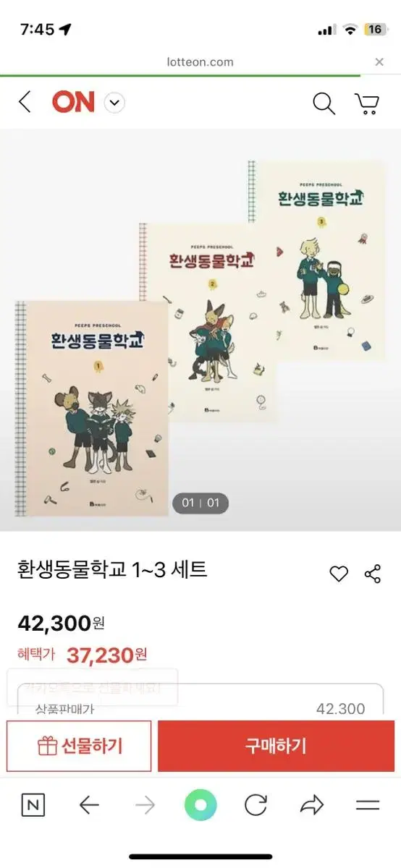Close the in-app browser with X
This screenshot has height=868, width=401.
coord(379,62)
